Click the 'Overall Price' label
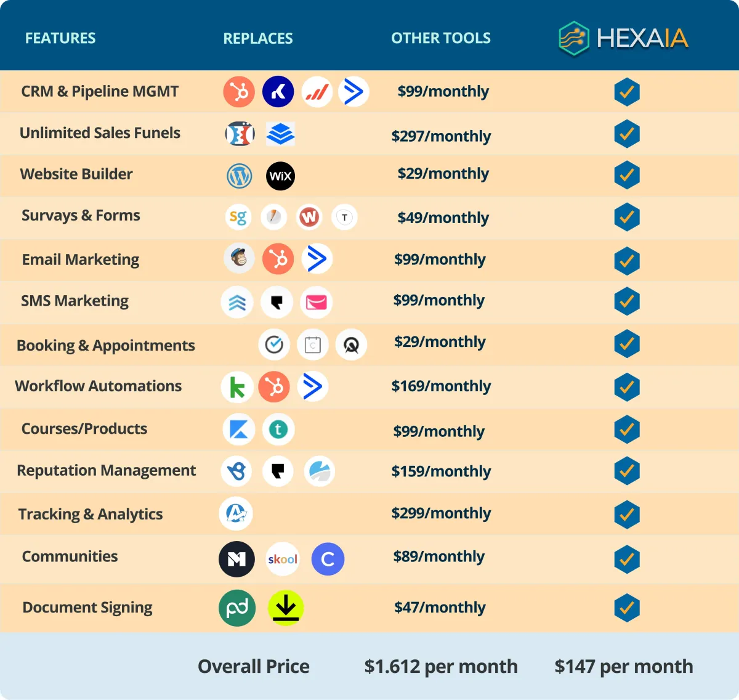 [254, 667]
